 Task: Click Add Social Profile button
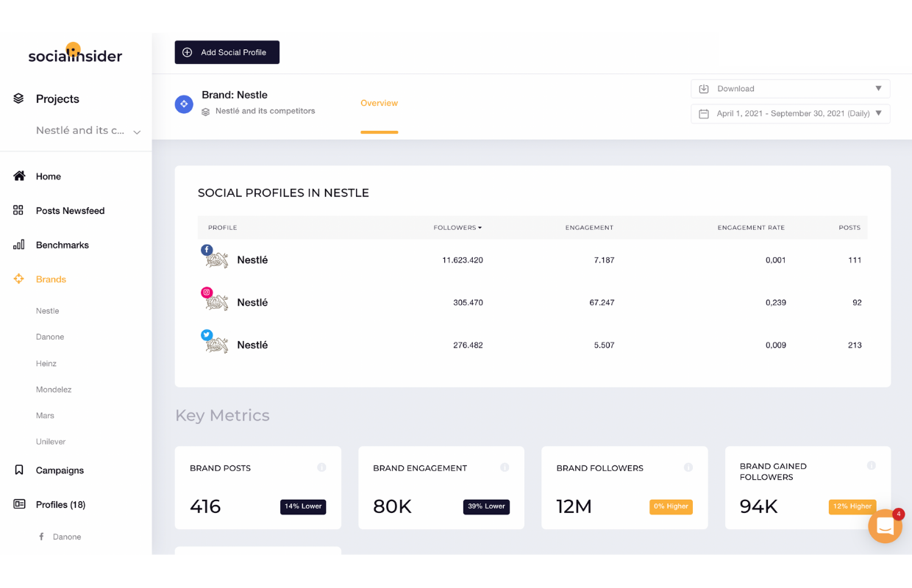tap(227, 52)
